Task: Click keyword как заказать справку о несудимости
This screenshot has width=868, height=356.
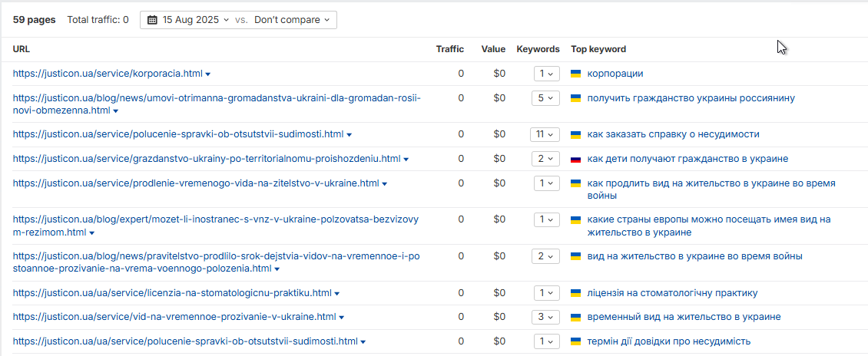Action: coord(673,134)
